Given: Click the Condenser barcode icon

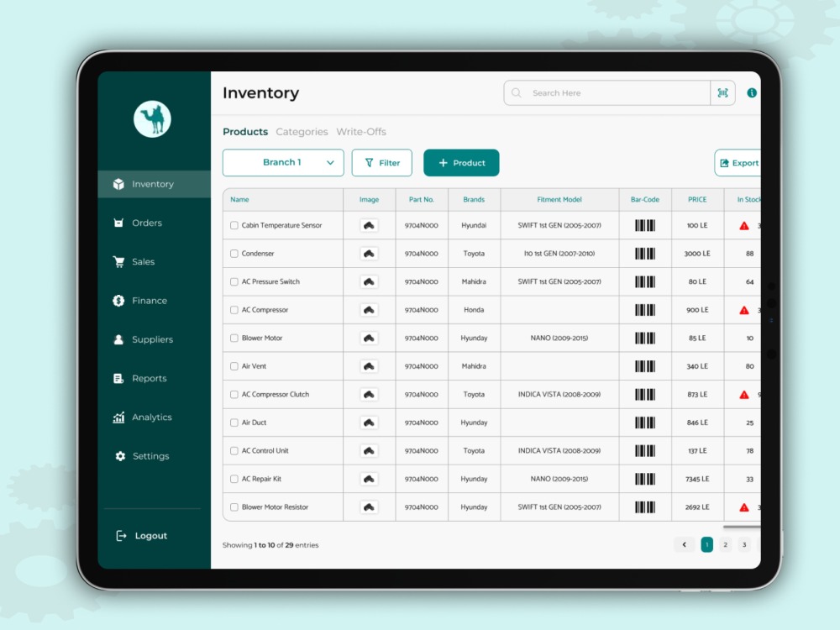Looking at the screenshot, I should pos(645,254).
